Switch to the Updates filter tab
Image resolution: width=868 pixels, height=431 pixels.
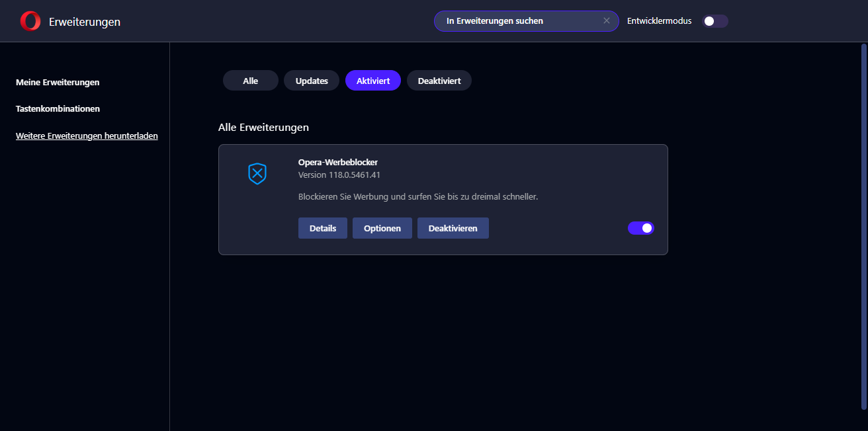[312, 81]
